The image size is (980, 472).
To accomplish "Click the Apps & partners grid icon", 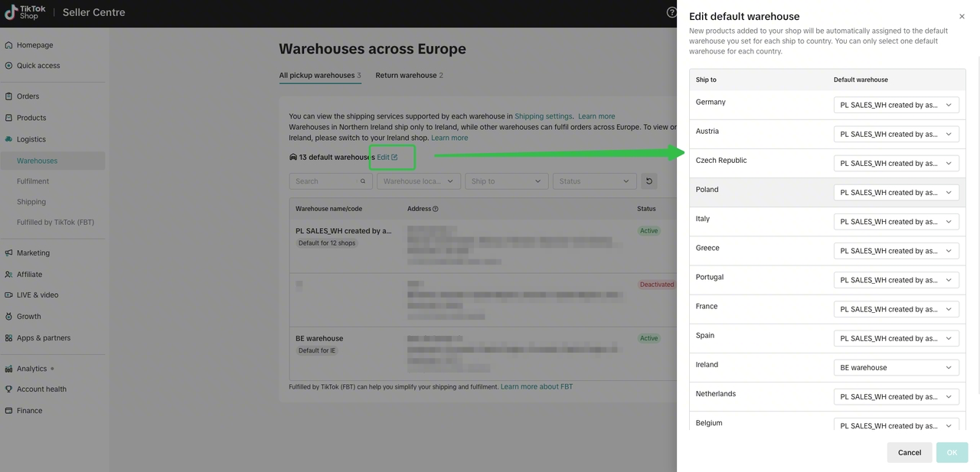I will point(9,338).
